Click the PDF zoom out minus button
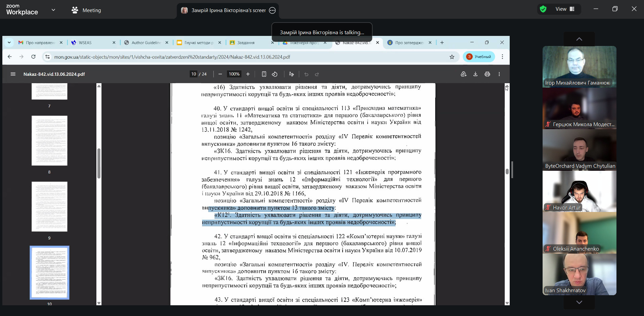 [x=220, y=74]
